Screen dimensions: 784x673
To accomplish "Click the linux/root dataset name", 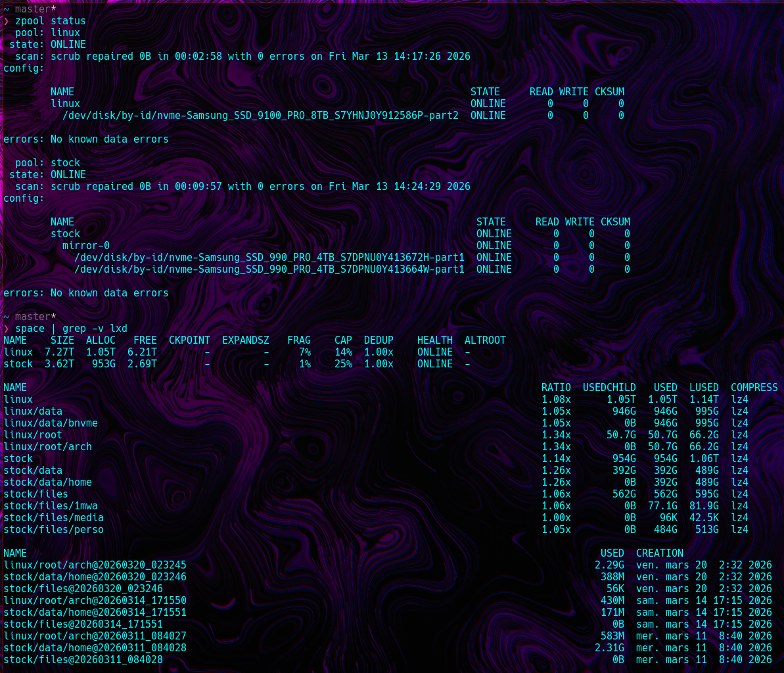I will point(33,435).
